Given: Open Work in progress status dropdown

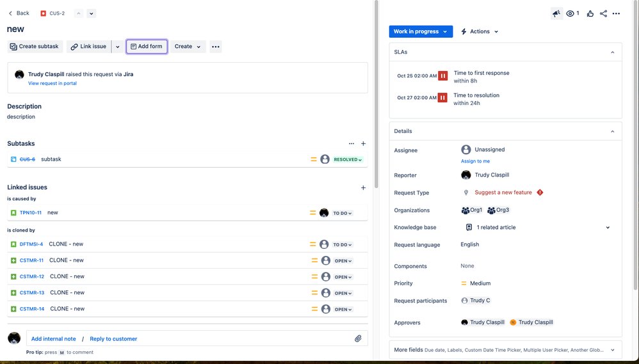Looking at the screenshot, I should (x=421, y=31).
